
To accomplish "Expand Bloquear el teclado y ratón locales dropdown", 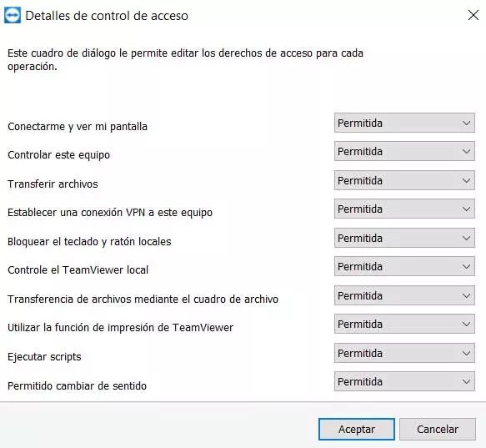I will pos(404,238).
